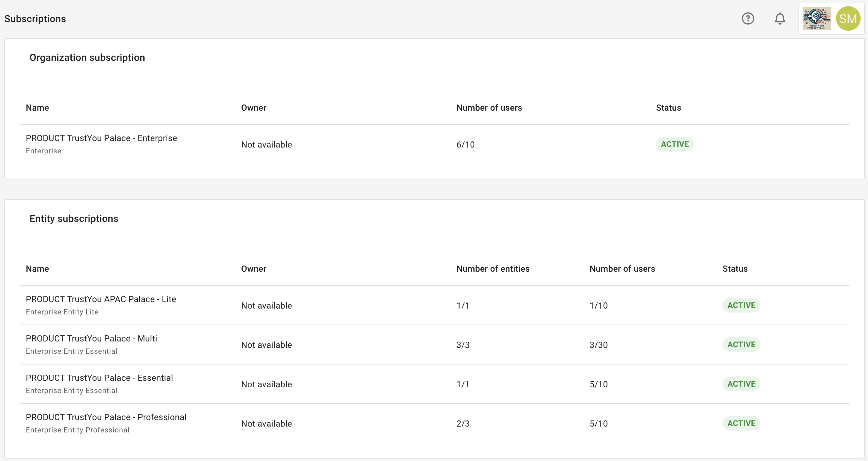This screenshot has width=868, height=461.
Task: Click ACTIVE badge for APAC Palace - Lite
Action: coord(741,305)
